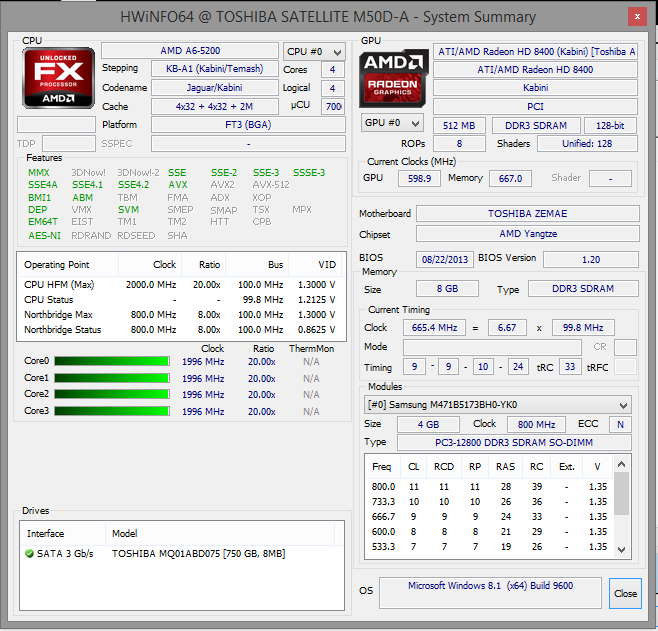Click the SSPEC field
This screenshot has width=658, height=631.
[x=248, y=143]
